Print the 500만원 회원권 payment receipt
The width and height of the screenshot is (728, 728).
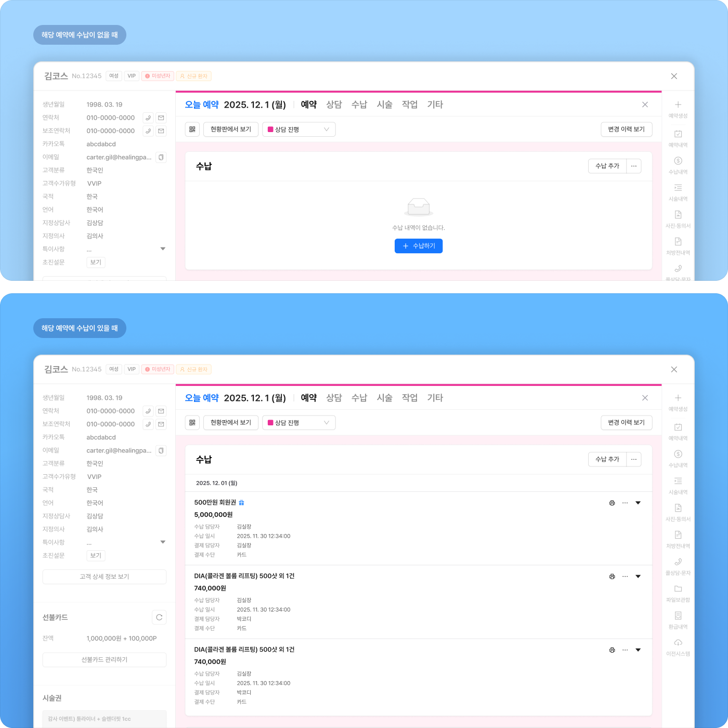612,503
